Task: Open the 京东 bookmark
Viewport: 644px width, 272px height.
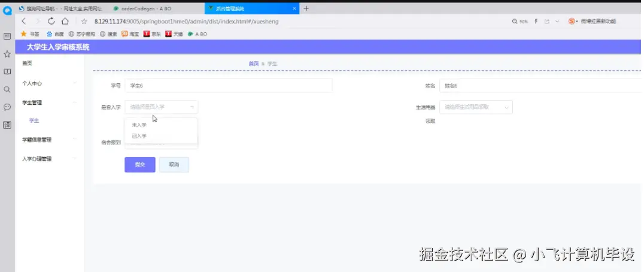Action: (x=152, y=34)
